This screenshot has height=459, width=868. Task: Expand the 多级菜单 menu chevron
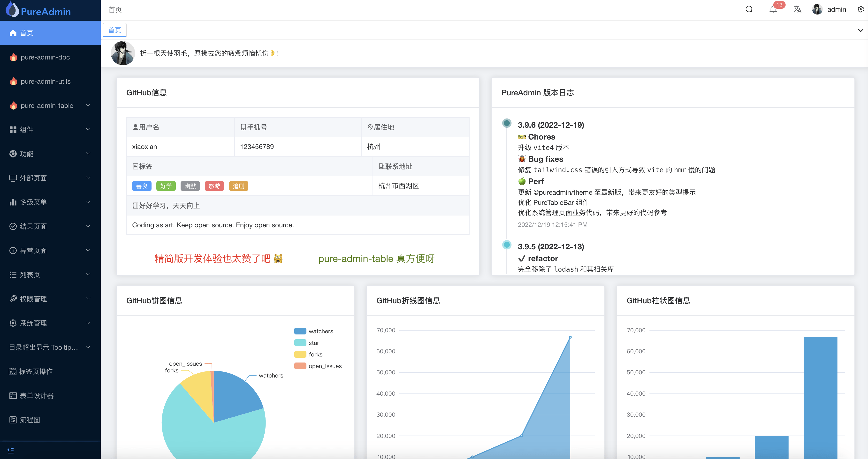pos(88,202)
